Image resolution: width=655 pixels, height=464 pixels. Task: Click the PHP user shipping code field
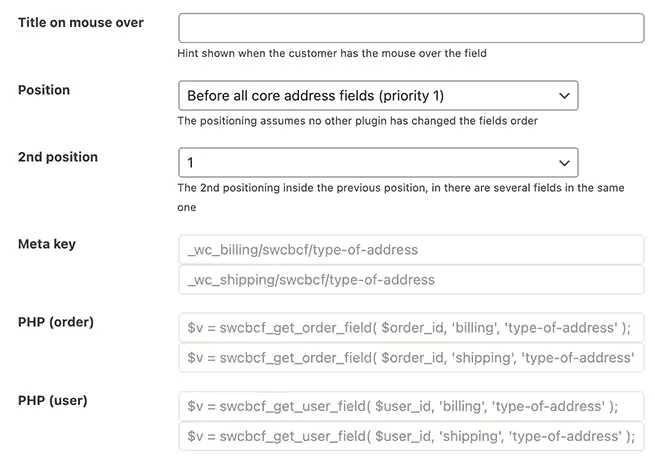[x=411, y=436]
